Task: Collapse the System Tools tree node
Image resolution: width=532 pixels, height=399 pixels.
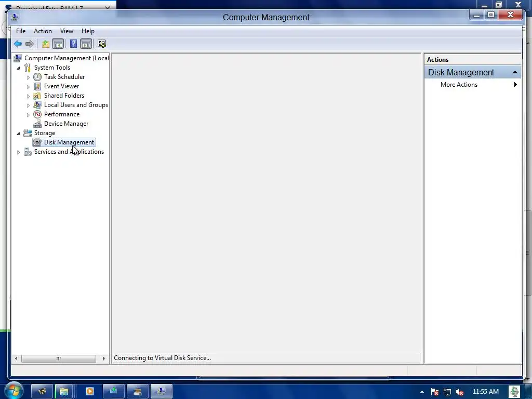Action: [x=18, y=68]
